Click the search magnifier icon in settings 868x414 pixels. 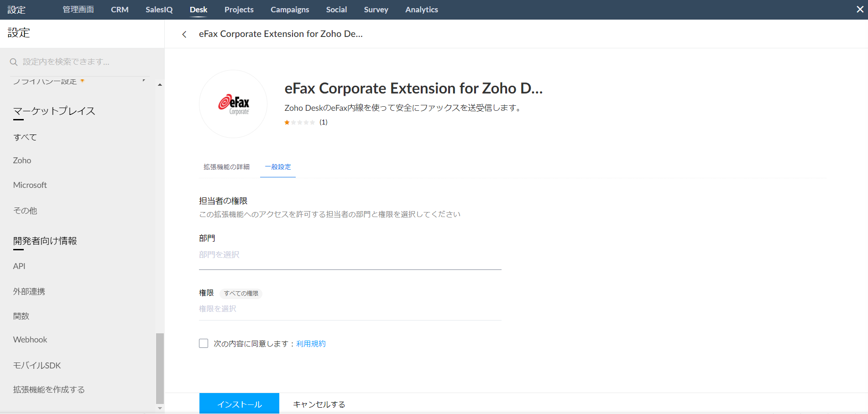pyautogui.click(x=14, y=62)
